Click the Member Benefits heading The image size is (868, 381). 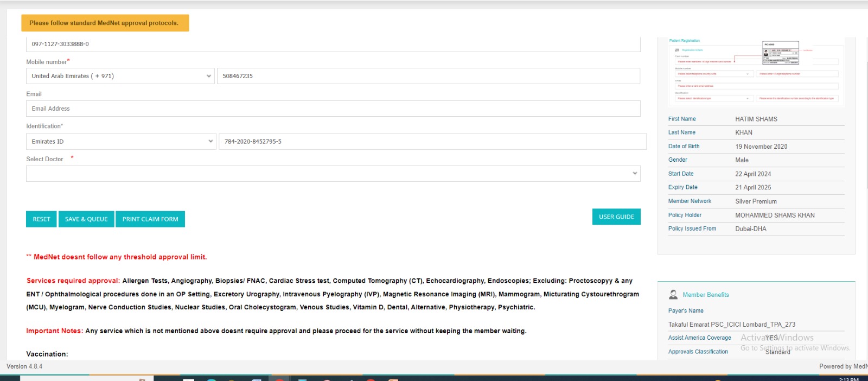[x=706, y=295]
